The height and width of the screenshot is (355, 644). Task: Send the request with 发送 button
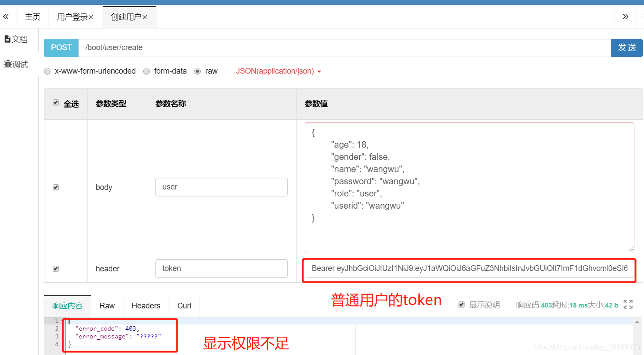click(627, 47)
